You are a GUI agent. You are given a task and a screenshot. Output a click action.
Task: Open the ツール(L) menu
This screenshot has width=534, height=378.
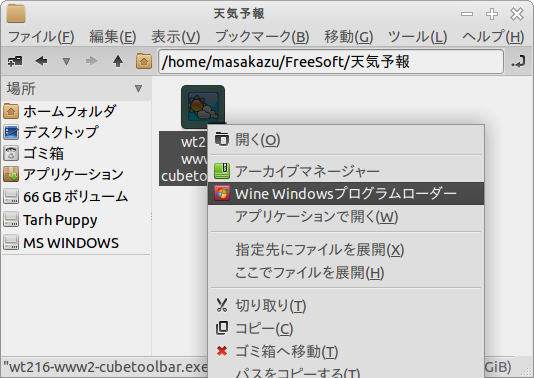pyautogui.click(x=417, y=37)
